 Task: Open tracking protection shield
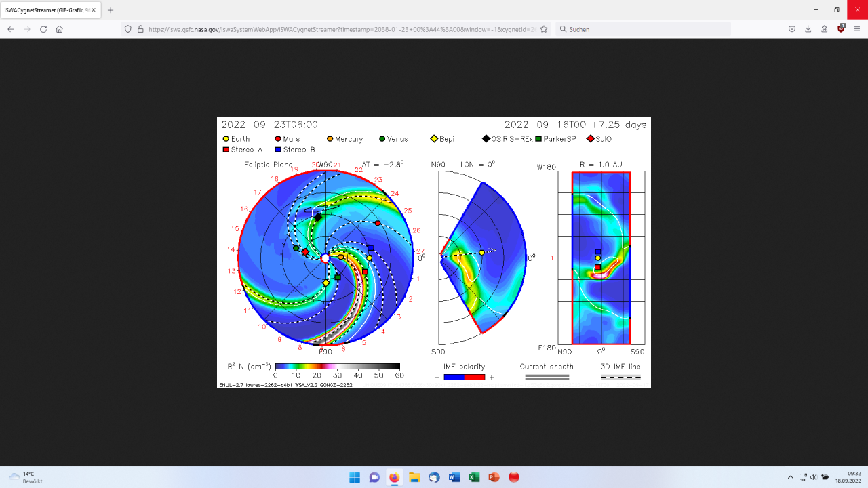click(128, 29)
